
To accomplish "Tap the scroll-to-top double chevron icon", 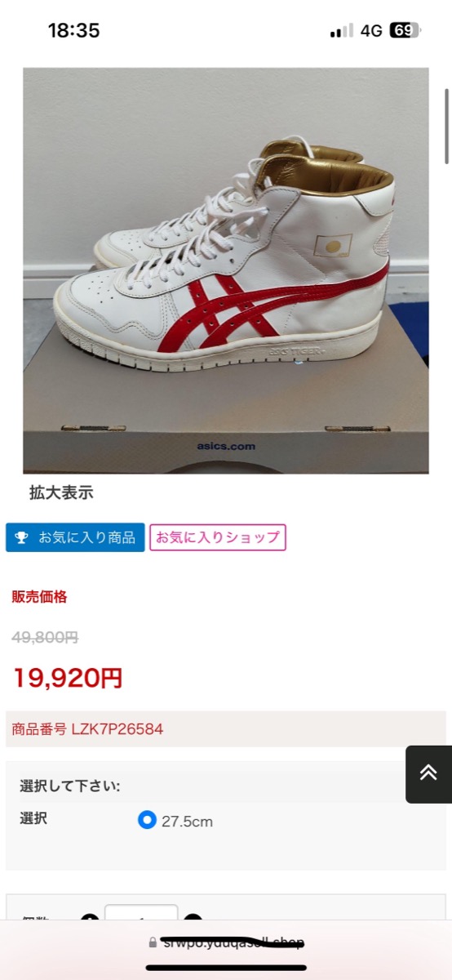I will click(x=428, y=773).
